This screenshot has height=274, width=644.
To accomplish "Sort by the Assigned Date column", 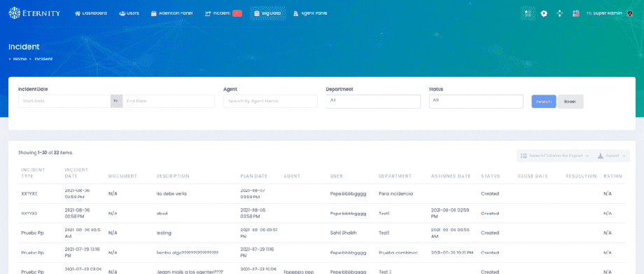I will pos(451,176).
